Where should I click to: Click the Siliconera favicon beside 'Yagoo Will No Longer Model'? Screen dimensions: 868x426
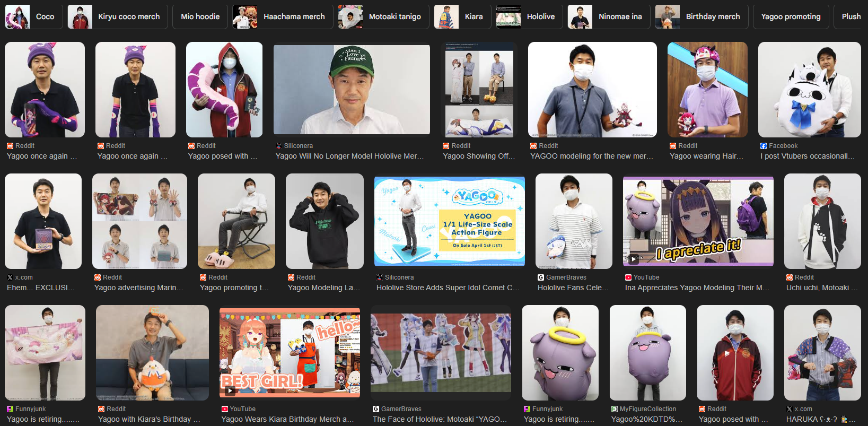279,146
